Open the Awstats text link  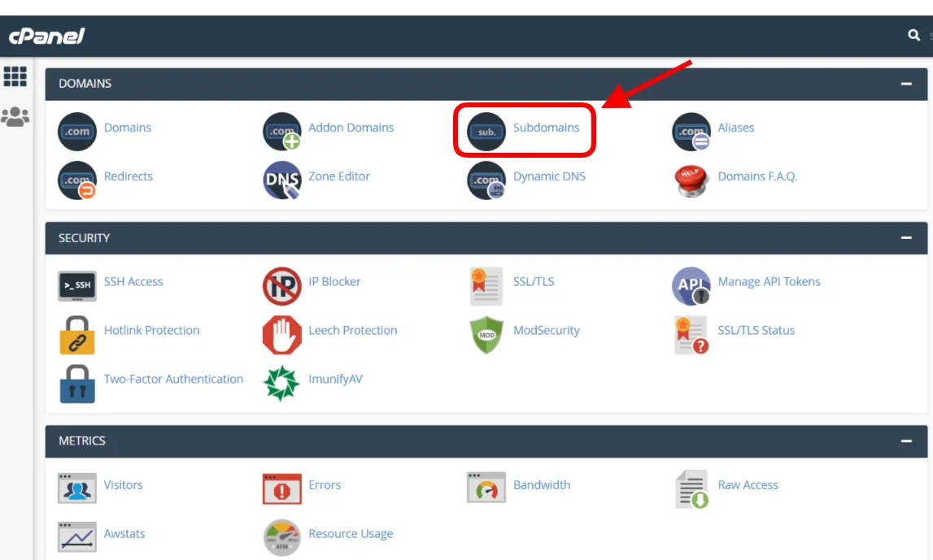coord(124,533)
